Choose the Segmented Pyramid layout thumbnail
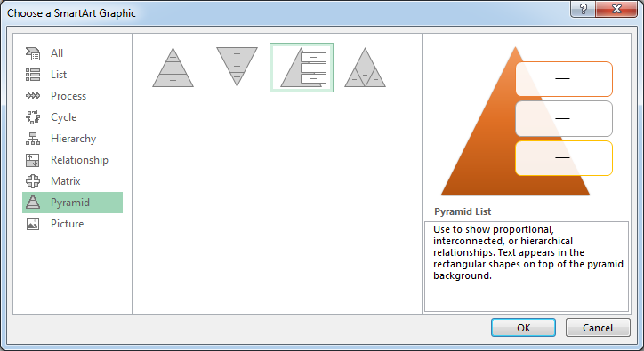Image resolution: width=644 pixels, height=351 pixels. [x=365, y=68]
